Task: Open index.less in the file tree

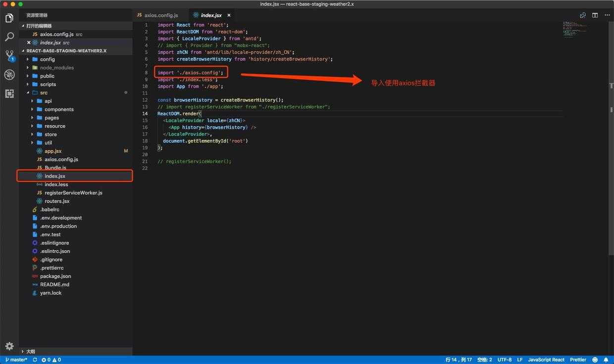Action: click(x=56, y=184)
